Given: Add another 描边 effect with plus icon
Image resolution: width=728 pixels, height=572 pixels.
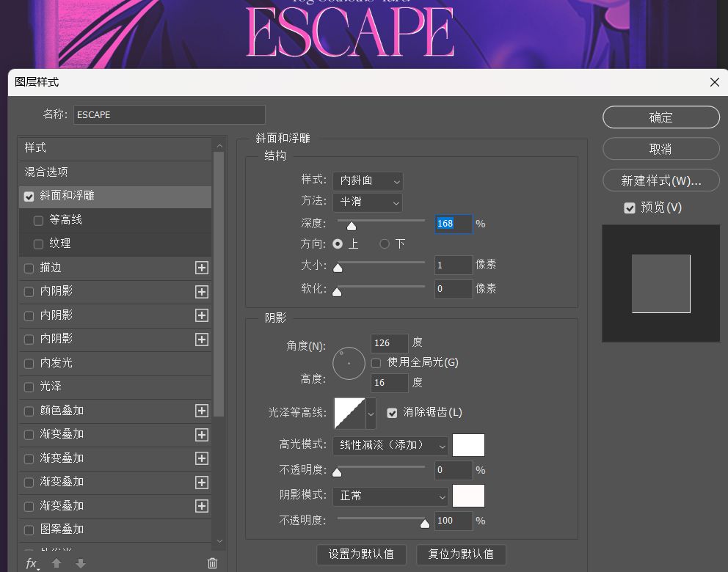Looking at the screenshot, I should click(x=202, y=268).
